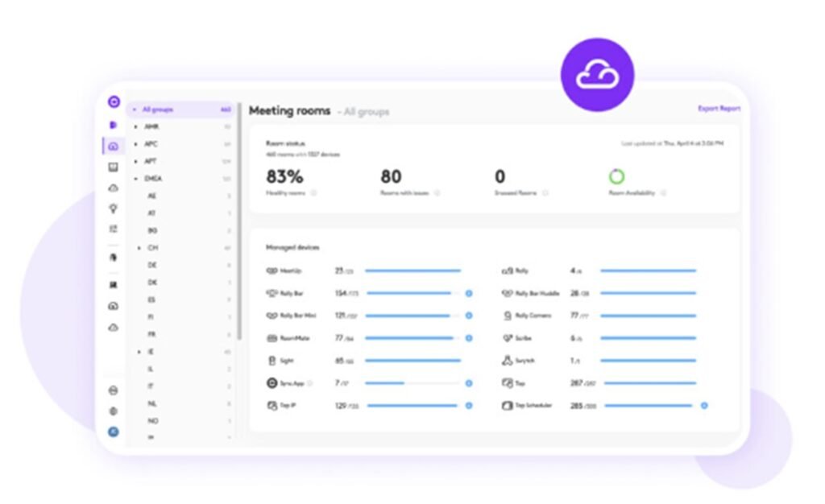
Task: Click the globe icon in sidebar
Action: 113,411
